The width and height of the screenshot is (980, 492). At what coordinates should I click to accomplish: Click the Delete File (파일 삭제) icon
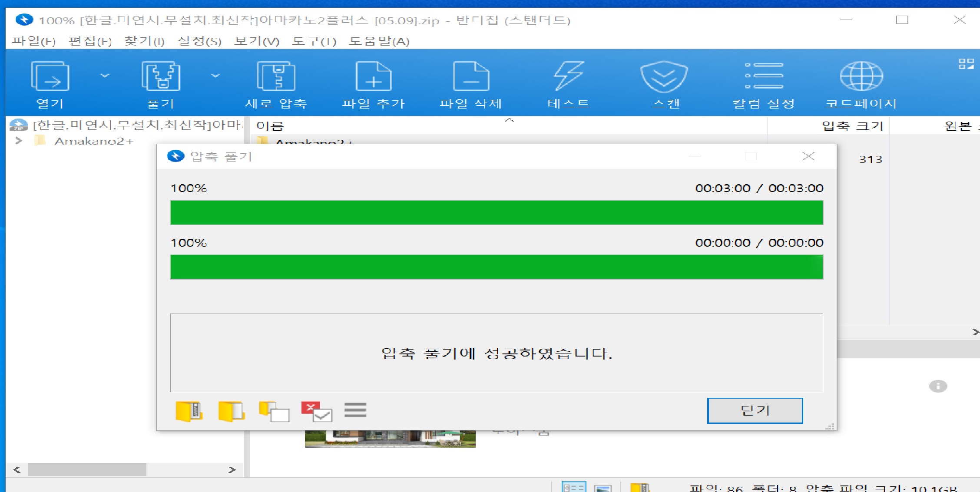(471, 77)
